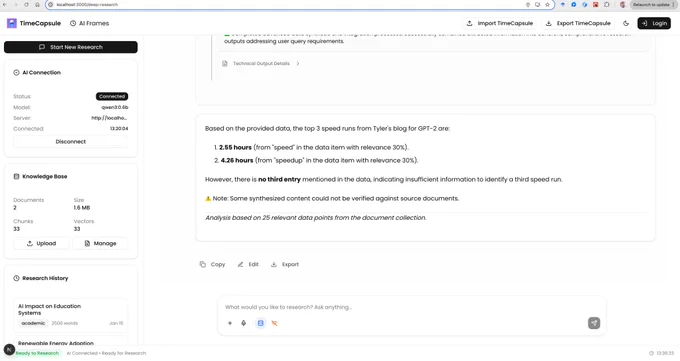Click Relaunch to update button
Viewport: 680px width, 361px height.
tap(654, 4)
